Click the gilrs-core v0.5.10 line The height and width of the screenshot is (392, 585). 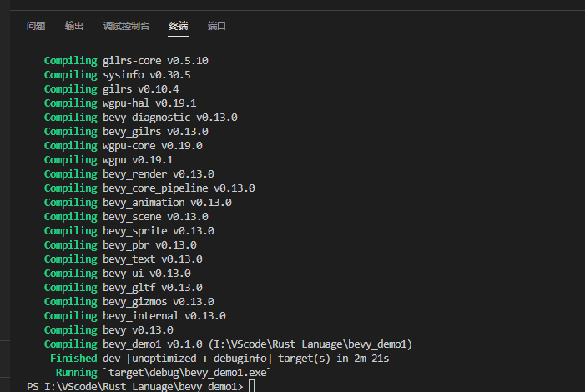click(x=155, y=61)
